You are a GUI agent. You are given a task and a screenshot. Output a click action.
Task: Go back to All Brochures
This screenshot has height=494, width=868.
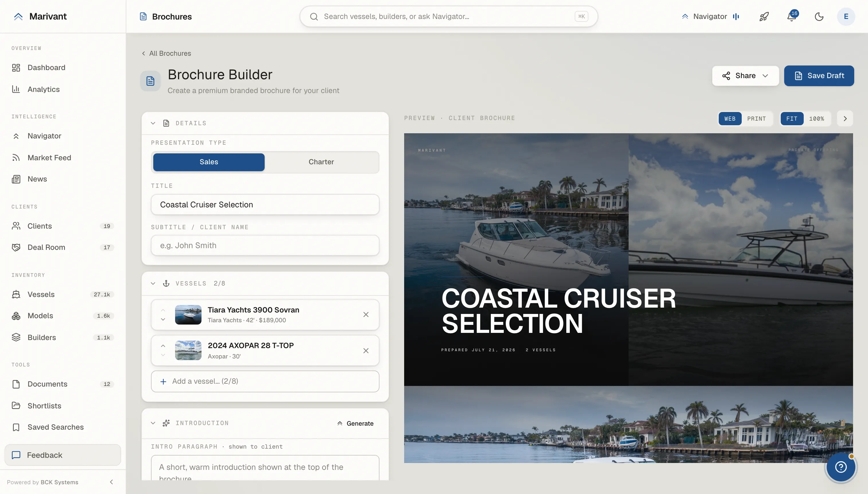coord(166,53)
